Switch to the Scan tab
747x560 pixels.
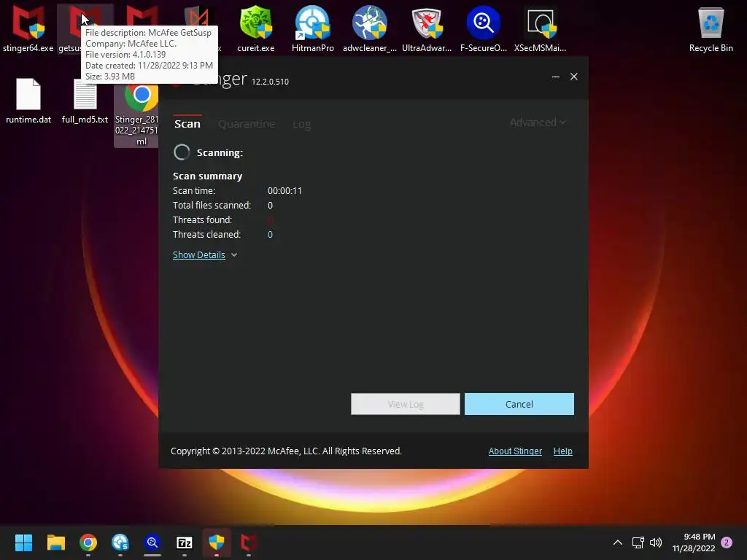187,124
